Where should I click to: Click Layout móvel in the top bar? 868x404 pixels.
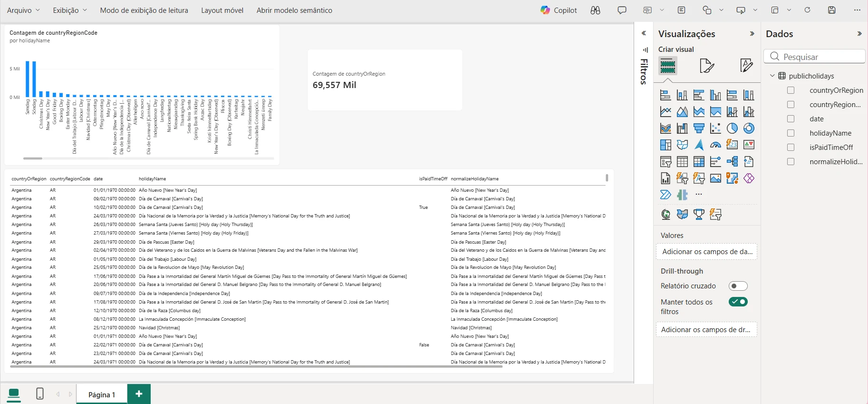222,10
